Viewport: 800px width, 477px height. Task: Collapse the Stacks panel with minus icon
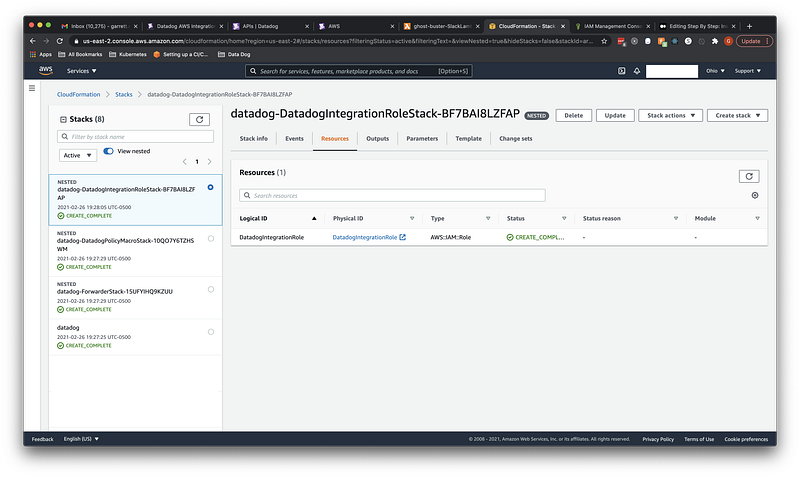point(63,119)
